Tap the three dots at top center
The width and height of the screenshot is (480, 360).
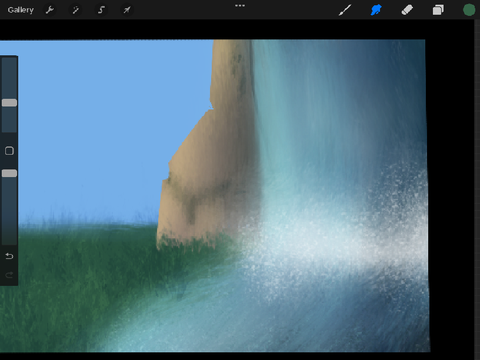(240, 6)
